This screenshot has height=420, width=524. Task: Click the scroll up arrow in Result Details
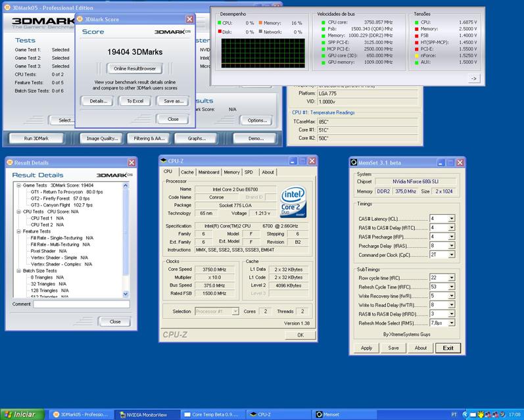point(126,185)
